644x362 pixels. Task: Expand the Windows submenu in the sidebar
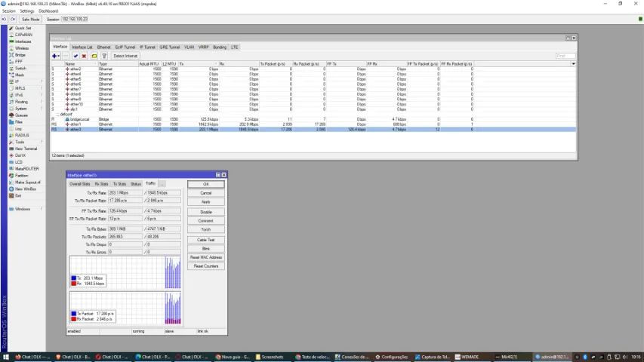tap(42, 209)
